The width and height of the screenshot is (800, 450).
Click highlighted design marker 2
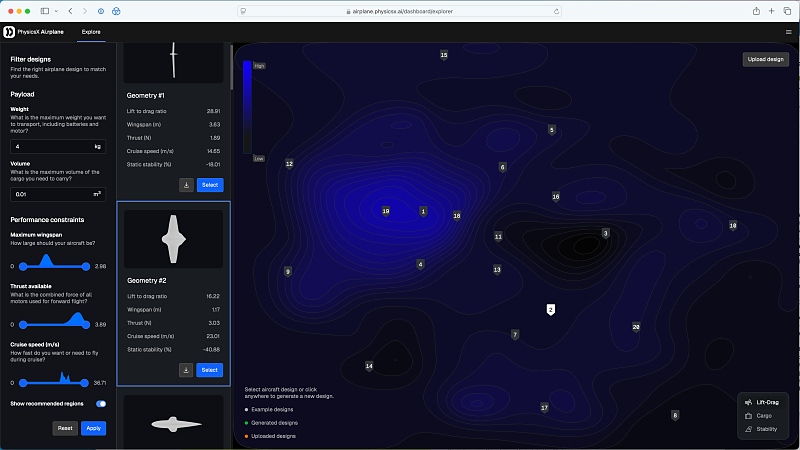point(551,310)
